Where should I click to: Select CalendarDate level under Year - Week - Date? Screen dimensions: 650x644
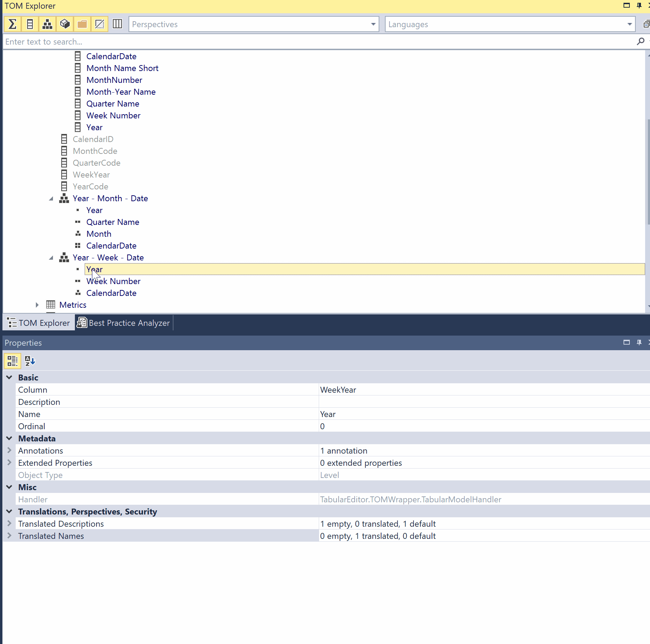pos(111,293)
